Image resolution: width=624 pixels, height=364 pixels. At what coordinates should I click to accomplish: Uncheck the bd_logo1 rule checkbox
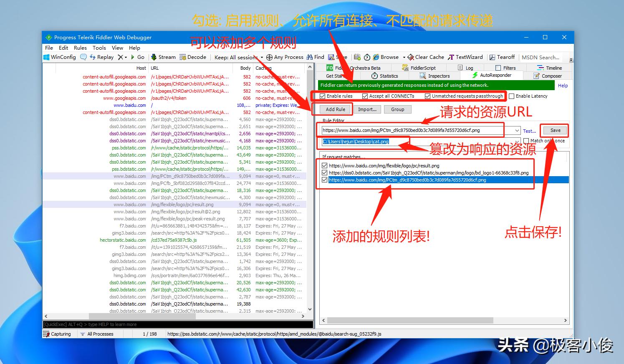coord(325,173)
